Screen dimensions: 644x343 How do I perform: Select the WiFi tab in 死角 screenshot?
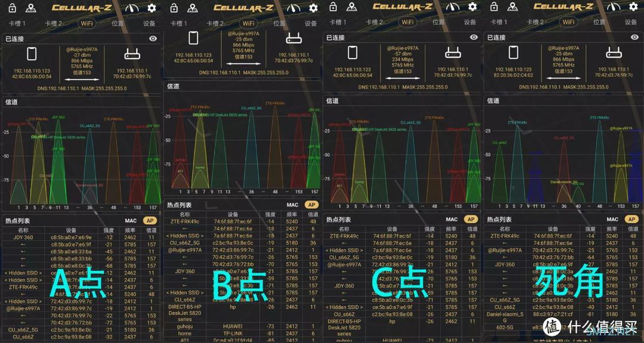568,22
